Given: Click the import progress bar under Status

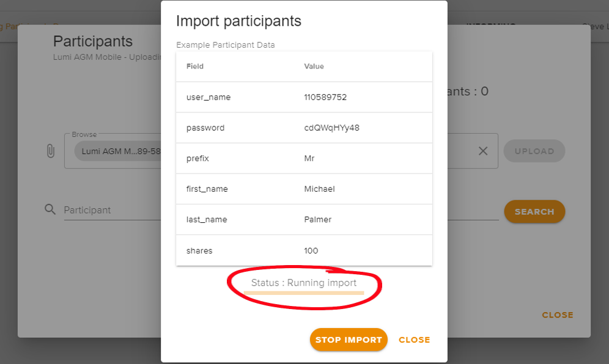Looking at the screenshot, I should click(304, 293).
